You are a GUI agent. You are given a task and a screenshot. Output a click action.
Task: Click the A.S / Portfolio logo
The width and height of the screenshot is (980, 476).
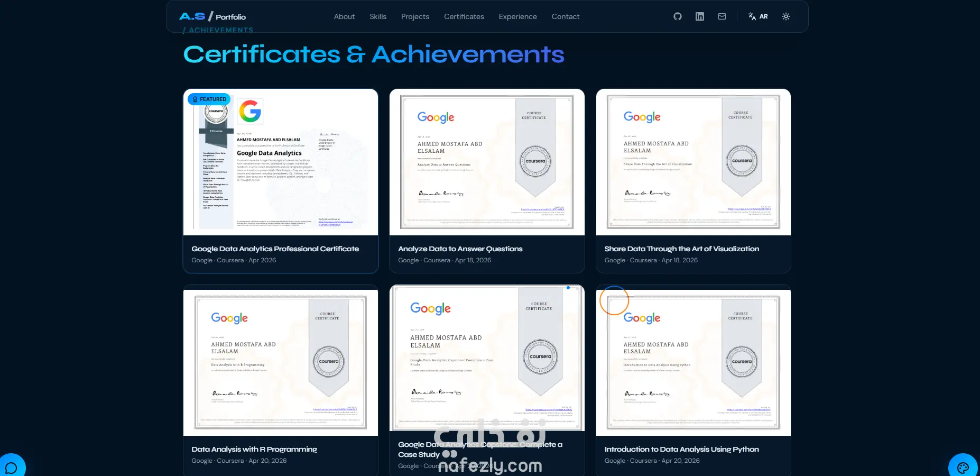(x=212, y=16)
